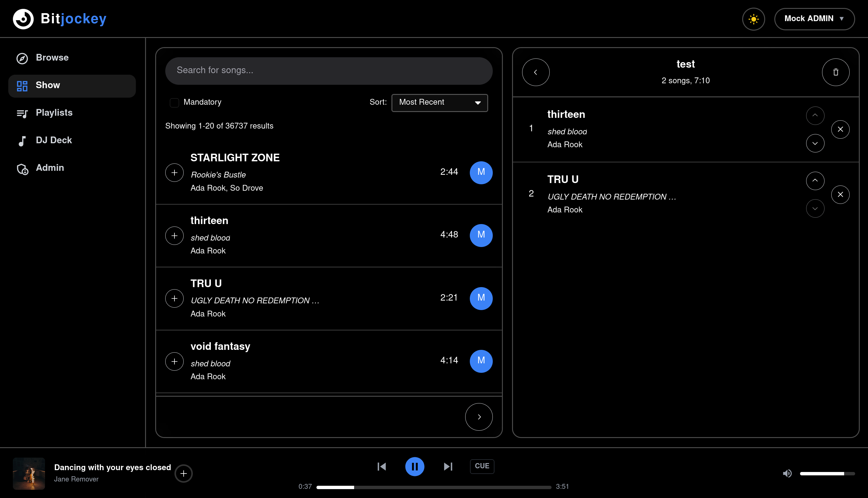This screenshot has width=868, height=498.
Task: Open the DJ Deck panel
Action: (54, 140)
